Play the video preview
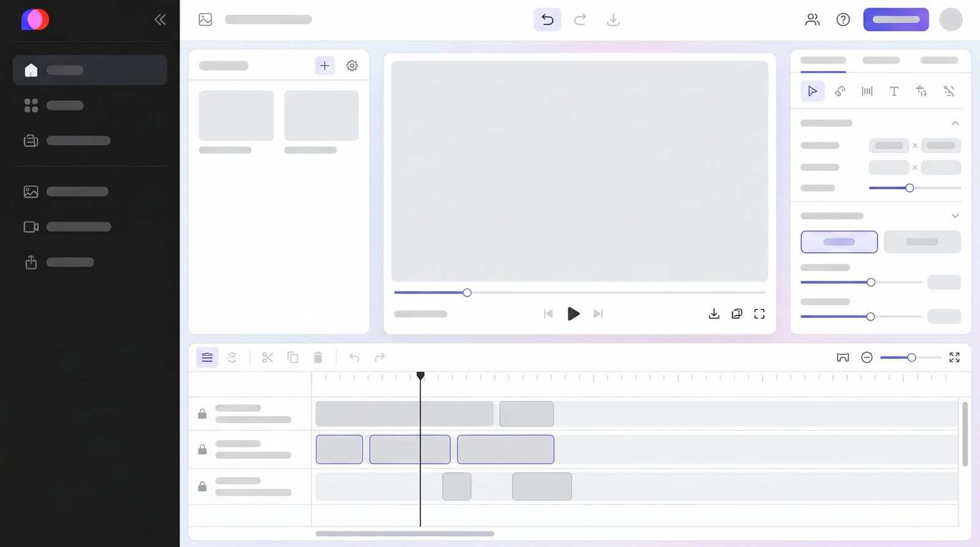The width and height of the screenshot is (980, 547). [573, 314]
